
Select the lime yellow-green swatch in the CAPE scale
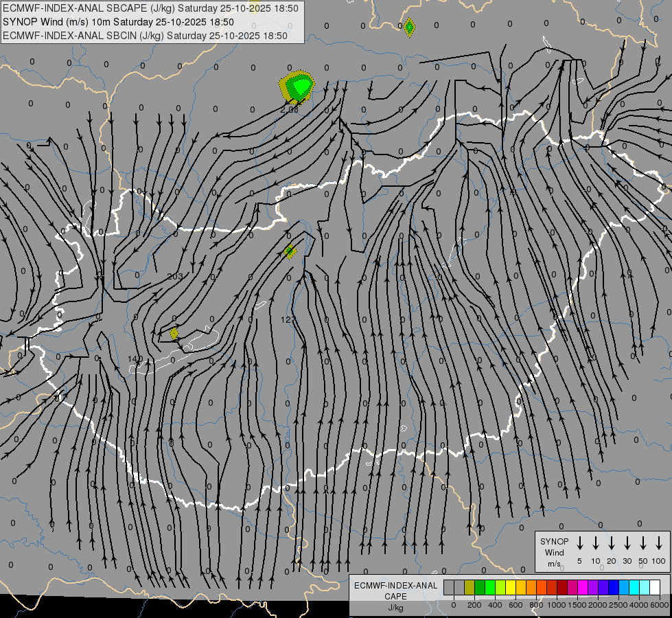(x=500, y=588)
